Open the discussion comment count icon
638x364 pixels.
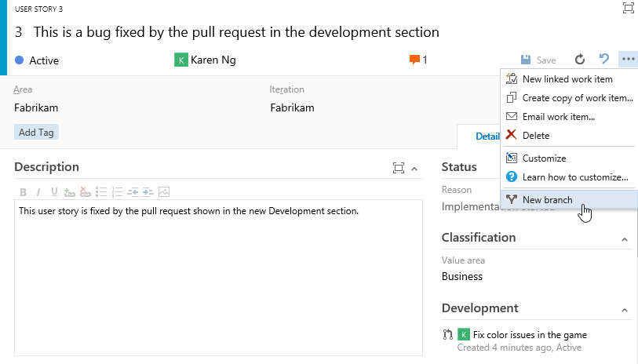tap(414, 60)
